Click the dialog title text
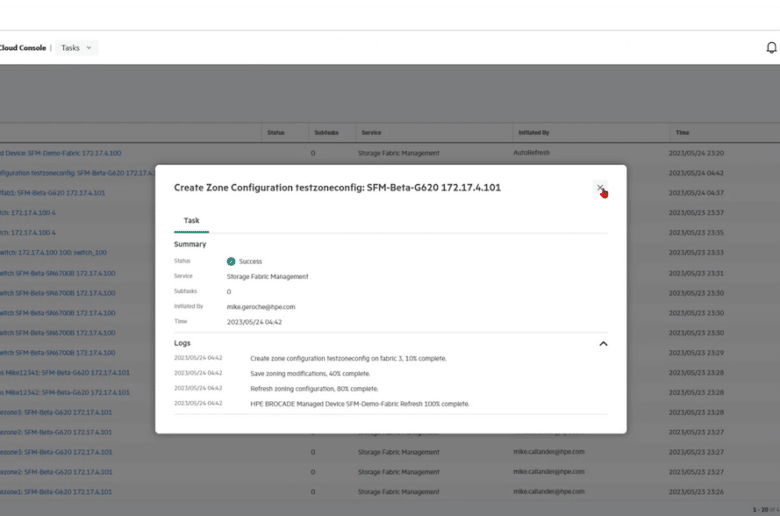The height and width of the screenshot is (516, 780). 337,188
